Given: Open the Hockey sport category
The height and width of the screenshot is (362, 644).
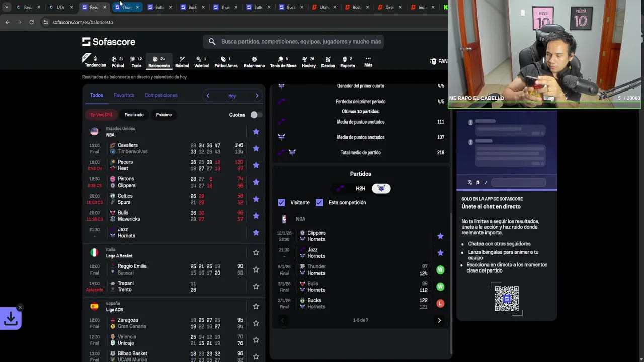Looking at the screenshot, I should click(309, 62).
